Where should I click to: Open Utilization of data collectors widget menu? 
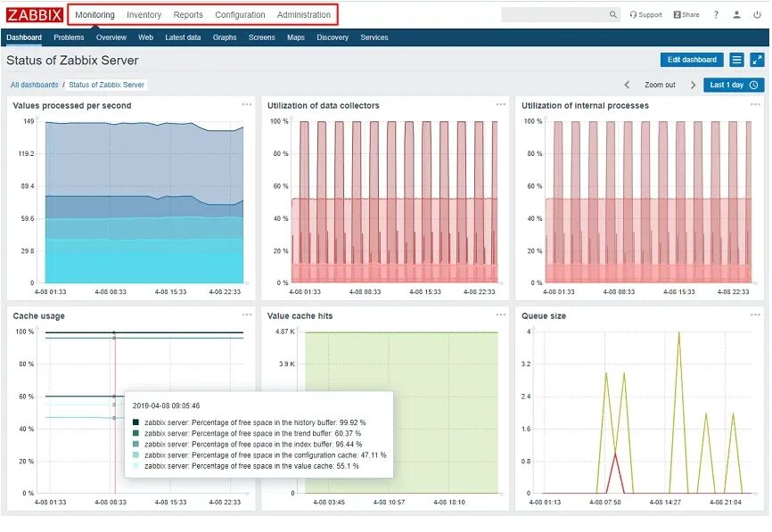501,104
